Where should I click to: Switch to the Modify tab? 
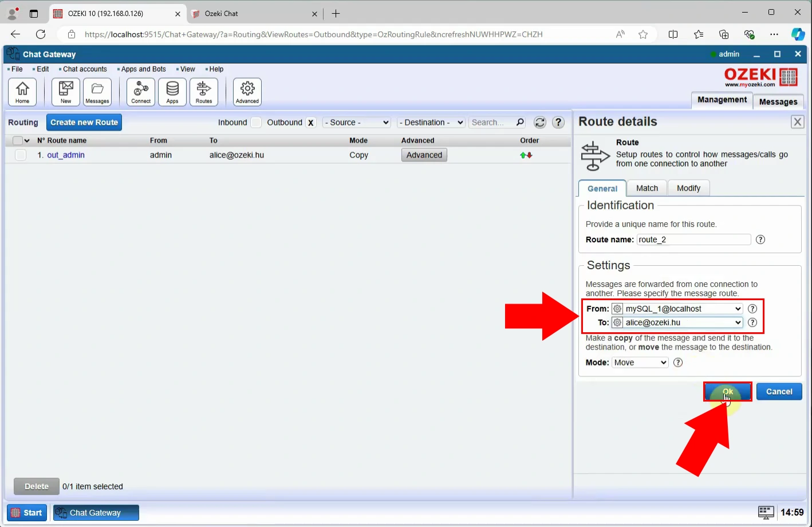pos(688,188)
